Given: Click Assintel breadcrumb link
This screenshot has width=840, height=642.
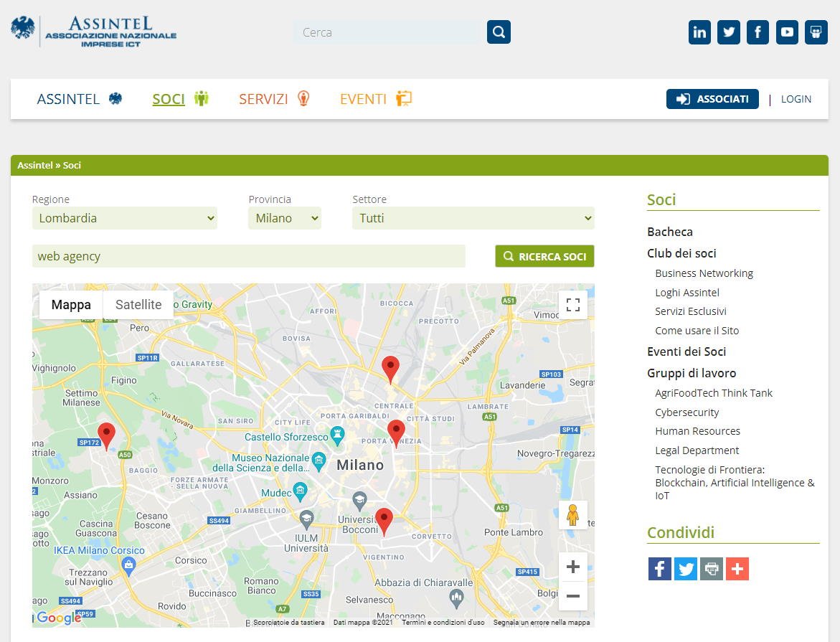Looking at the screenshot, I should coord(35,166).
